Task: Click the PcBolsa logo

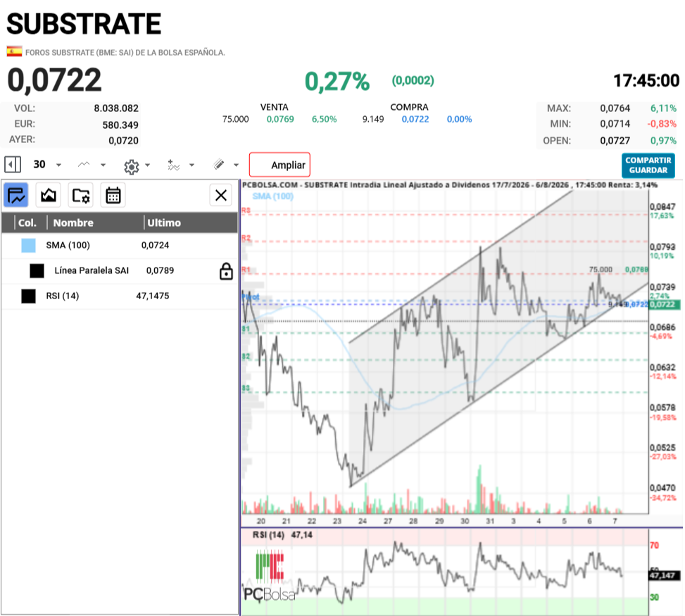Action: (270, 577)
